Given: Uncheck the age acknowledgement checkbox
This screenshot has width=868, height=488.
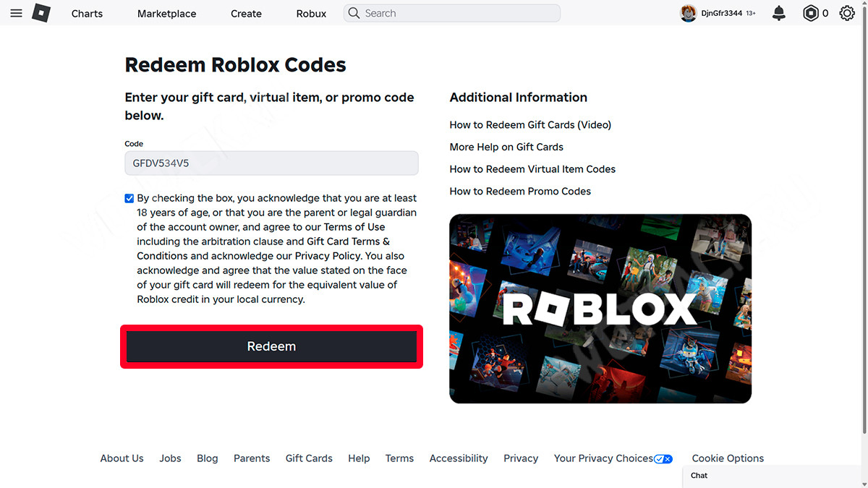Looking at the screenshot, I should pos(129,198).
